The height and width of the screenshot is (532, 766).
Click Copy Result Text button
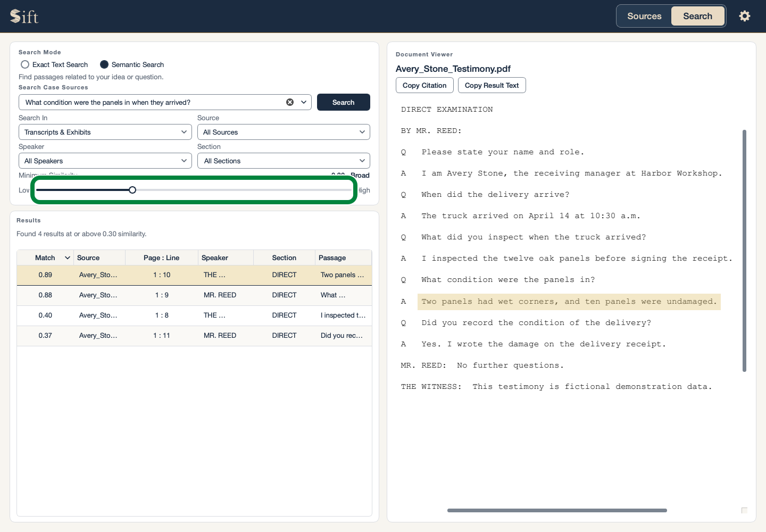[492, 85]
